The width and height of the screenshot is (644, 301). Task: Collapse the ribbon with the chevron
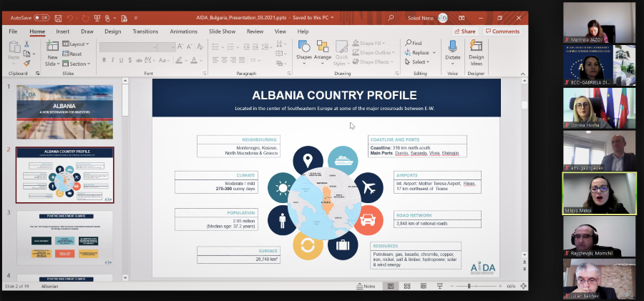pyautogui.click(x=523, y=74)
